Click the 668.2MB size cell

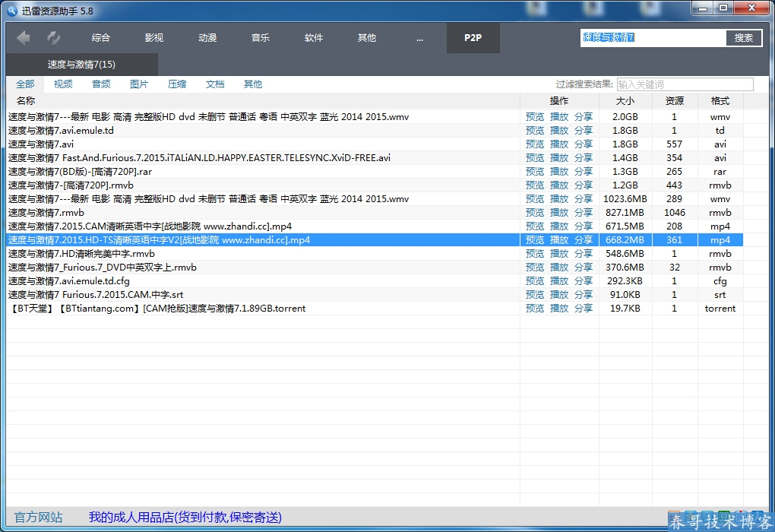(625, 240)
